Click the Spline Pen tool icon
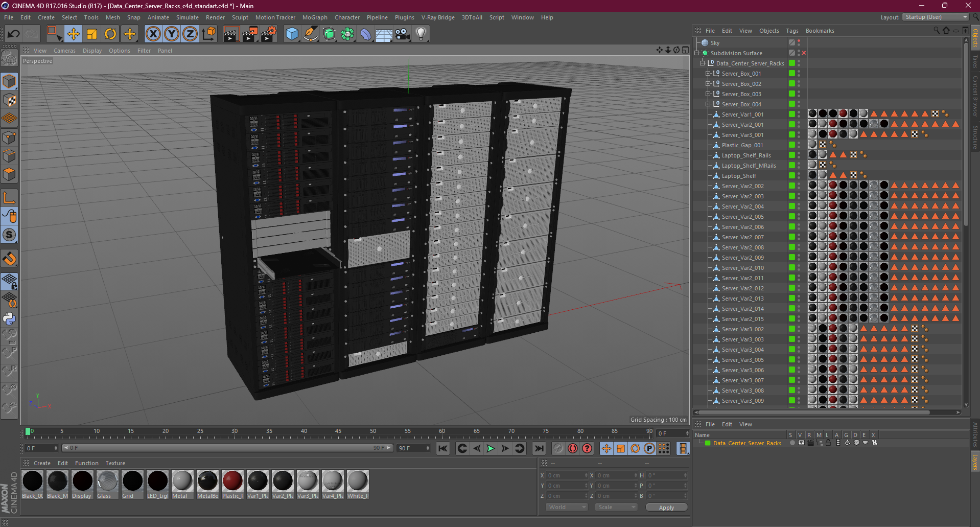Viewport: 980px width, 527px height. [311, 34]
